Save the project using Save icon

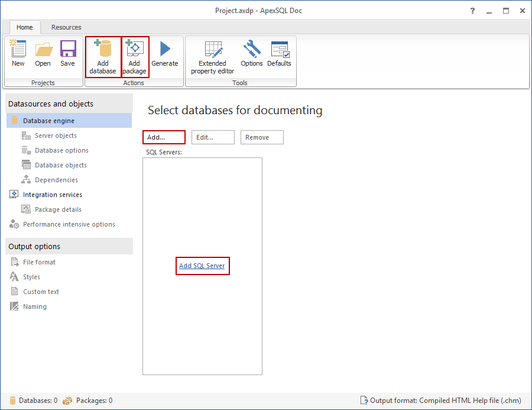(68, 49)
